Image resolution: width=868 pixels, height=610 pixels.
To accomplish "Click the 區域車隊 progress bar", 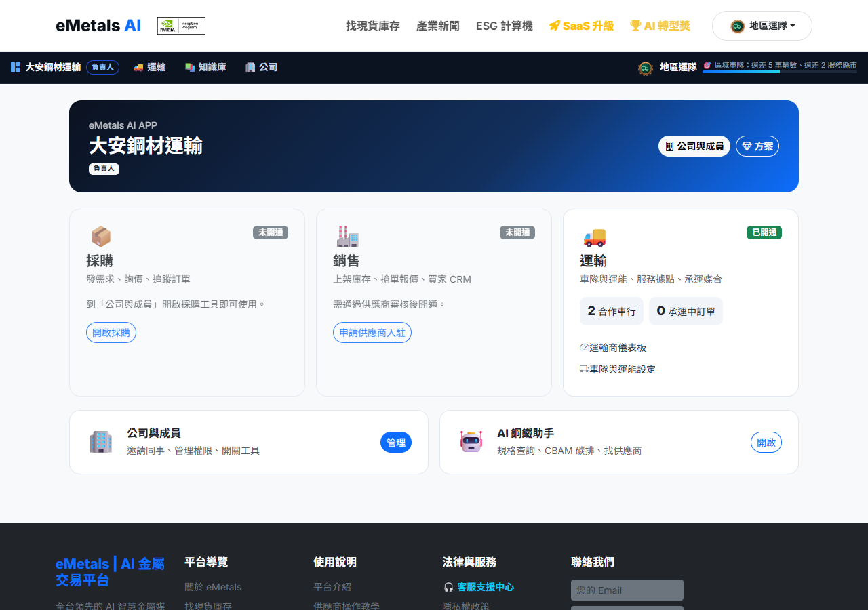I will pos(780,72).
